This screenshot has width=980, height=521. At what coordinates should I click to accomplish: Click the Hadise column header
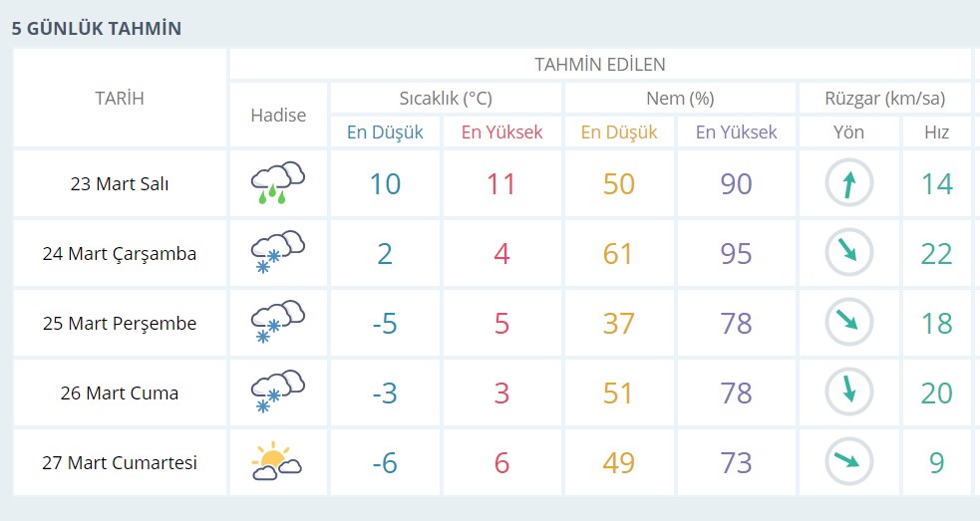pyautogui.click(x=278, y=115)
